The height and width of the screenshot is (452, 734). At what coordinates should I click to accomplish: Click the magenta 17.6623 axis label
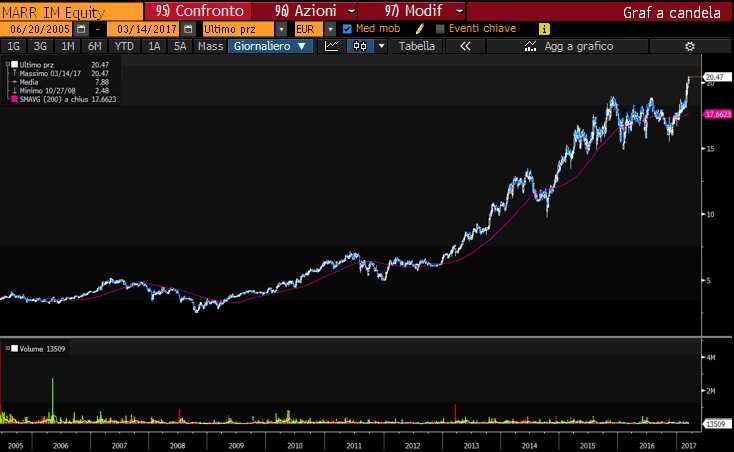click(x=718, y=114)
